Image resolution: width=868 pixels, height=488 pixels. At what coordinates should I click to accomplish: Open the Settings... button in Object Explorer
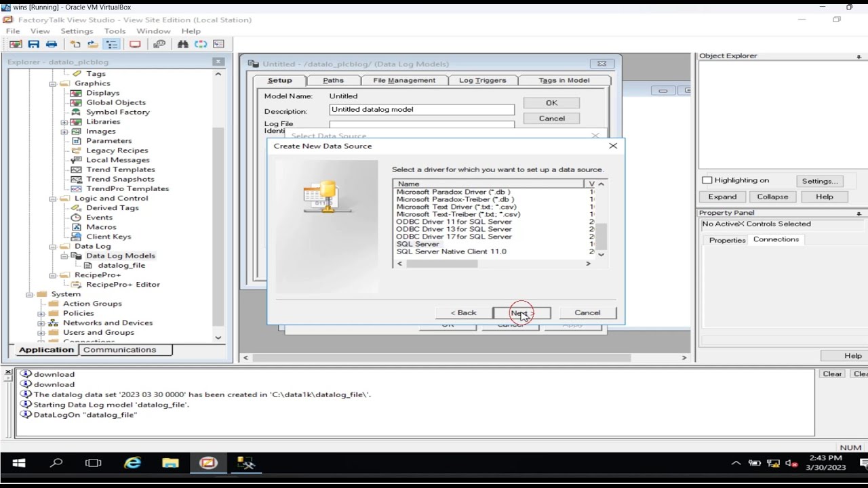[x=820, y=181]
